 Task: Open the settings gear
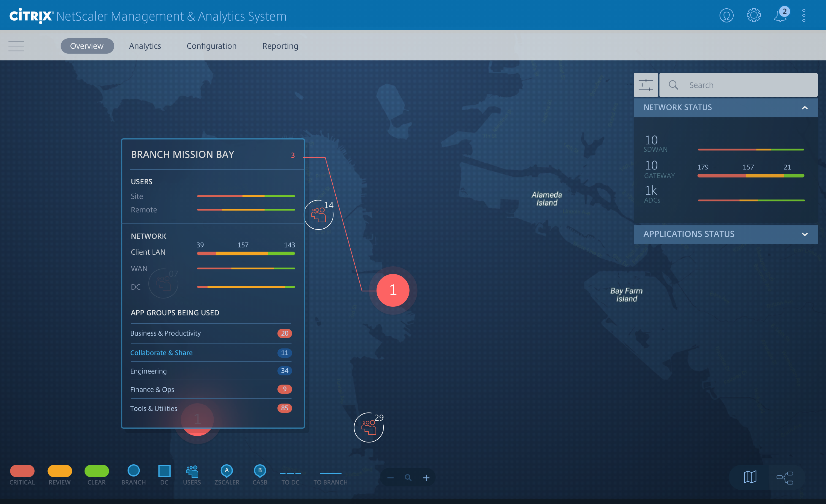point(754,15)
